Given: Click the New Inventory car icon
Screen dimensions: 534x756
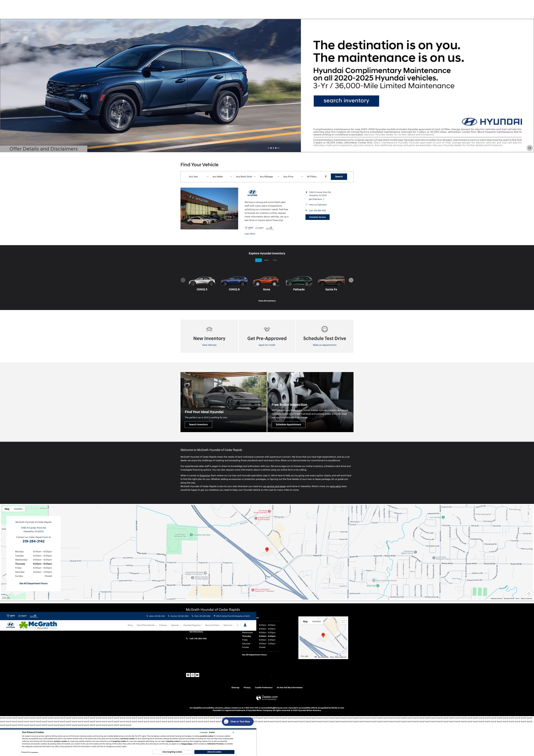Looking at the screenshot, I should coord(209,329).
